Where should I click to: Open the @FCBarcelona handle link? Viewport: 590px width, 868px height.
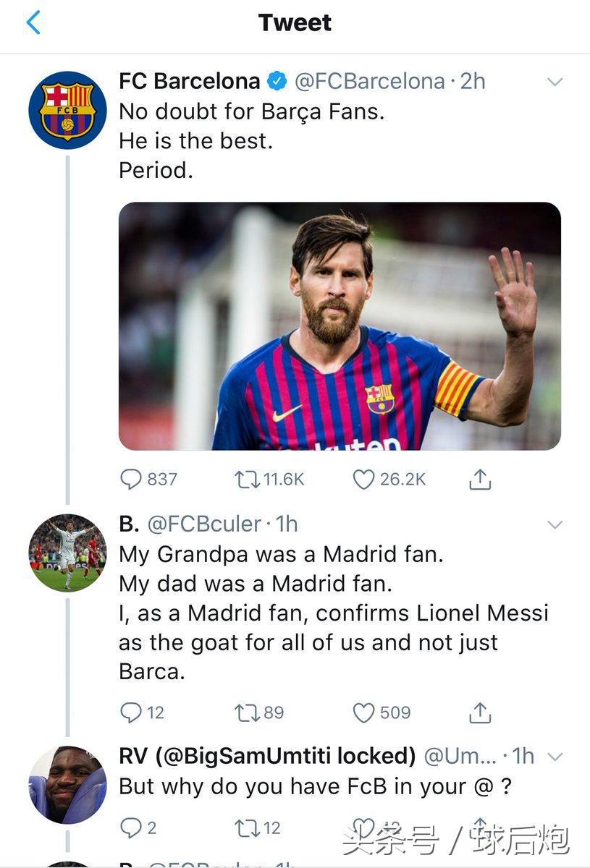[369, 81]
